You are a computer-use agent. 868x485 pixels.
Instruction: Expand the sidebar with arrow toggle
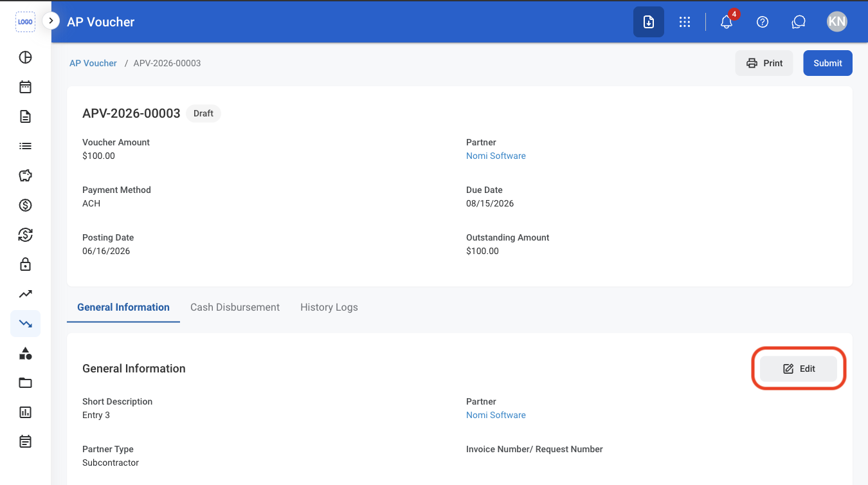tap(51, 21)
